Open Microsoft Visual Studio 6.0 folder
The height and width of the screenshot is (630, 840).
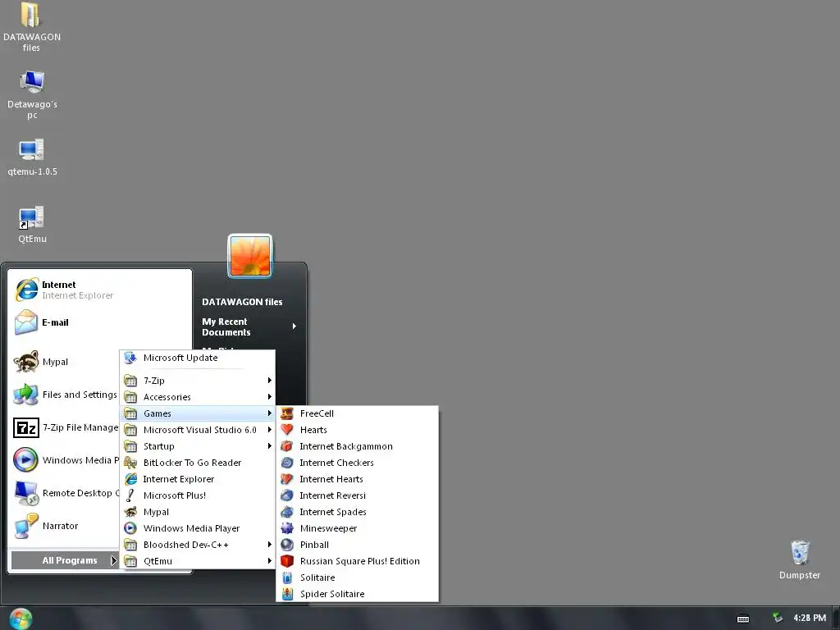pyautogui.click(x=197, y=430)
